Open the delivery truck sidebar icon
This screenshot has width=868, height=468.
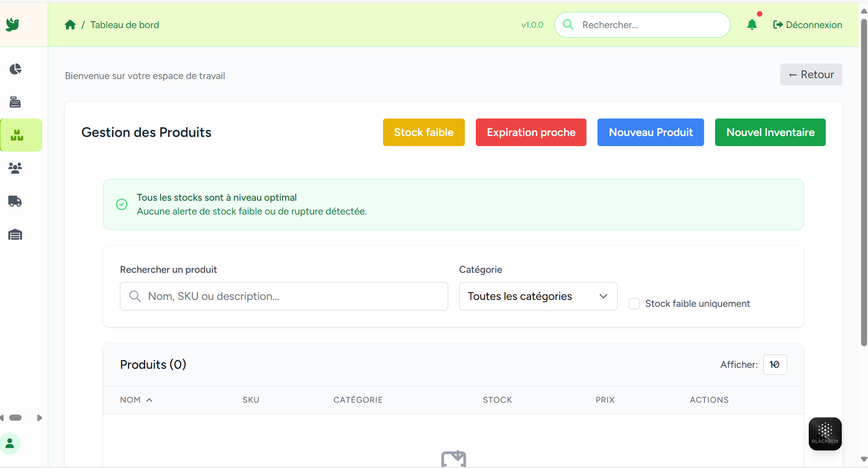tap(15, 201)
